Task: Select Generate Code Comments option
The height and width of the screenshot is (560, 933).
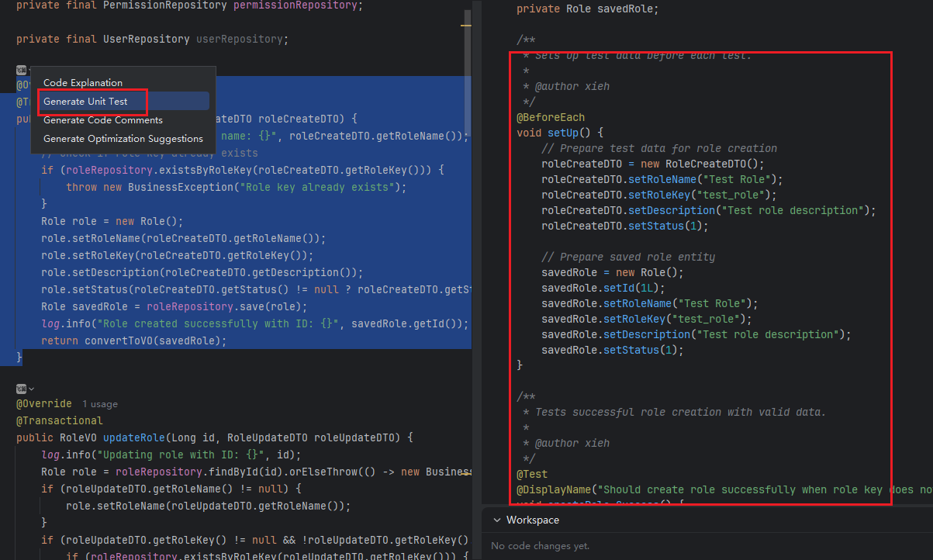Action: click(102, 120)
